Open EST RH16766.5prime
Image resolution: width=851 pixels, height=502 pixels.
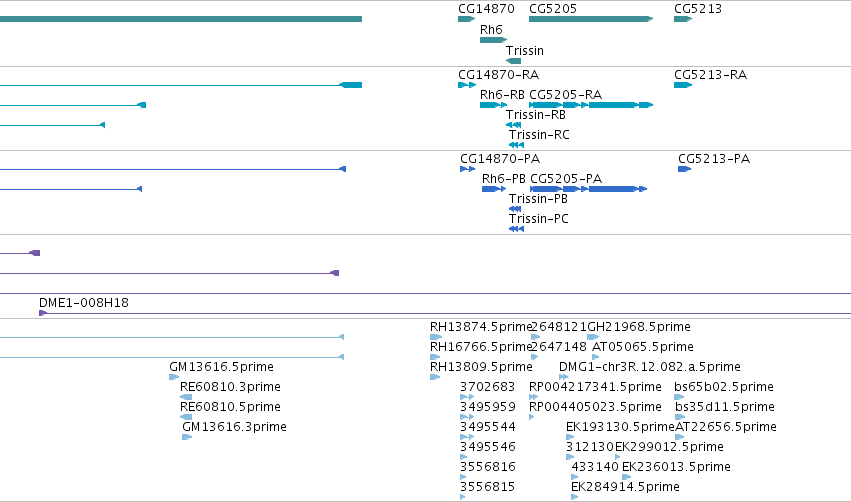(x=480, y=347)
